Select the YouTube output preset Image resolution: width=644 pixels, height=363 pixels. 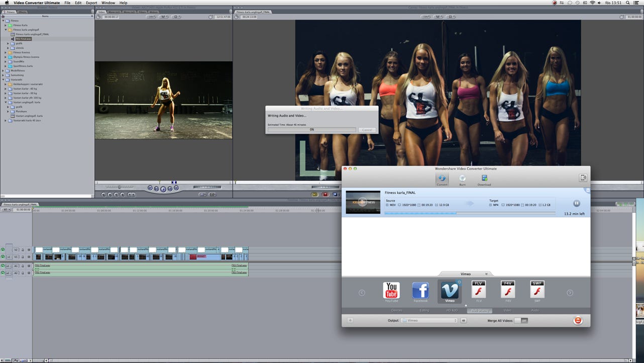(x=391, y=291)
